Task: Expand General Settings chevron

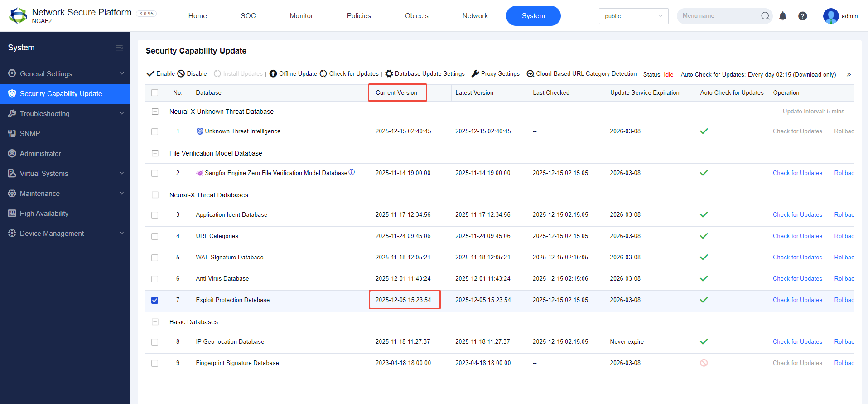Action: [x=121, y=73]
